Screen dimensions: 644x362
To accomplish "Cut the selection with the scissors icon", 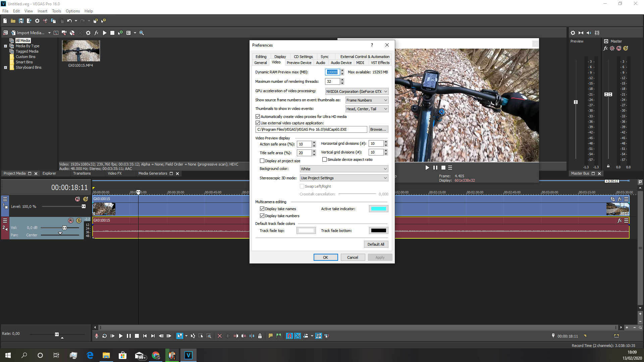I will [45, 21].
